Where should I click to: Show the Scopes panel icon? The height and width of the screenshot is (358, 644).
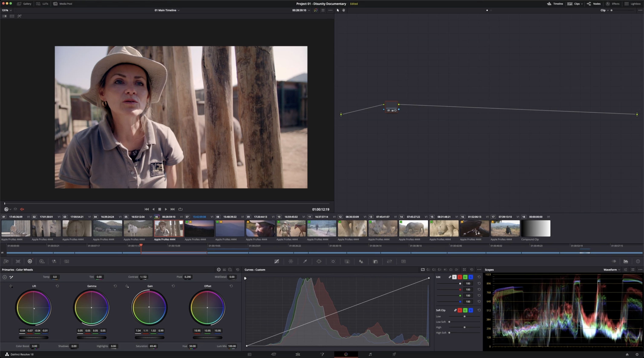[x=626, y=261]
